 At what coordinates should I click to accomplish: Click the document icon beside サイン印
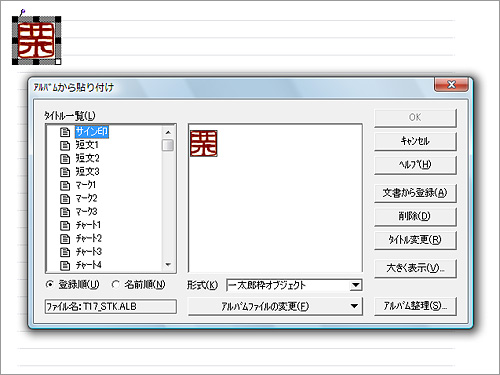[65, 132]
